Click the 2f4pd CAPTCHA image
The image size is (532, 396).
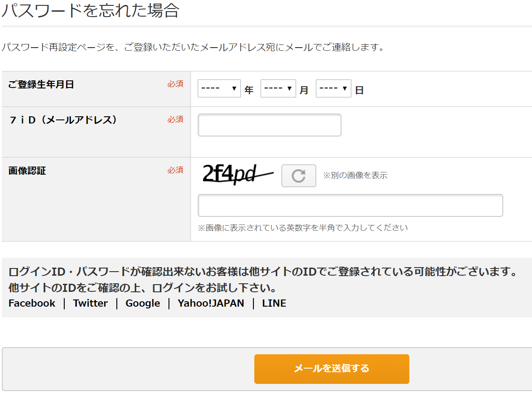click(237, 174)
